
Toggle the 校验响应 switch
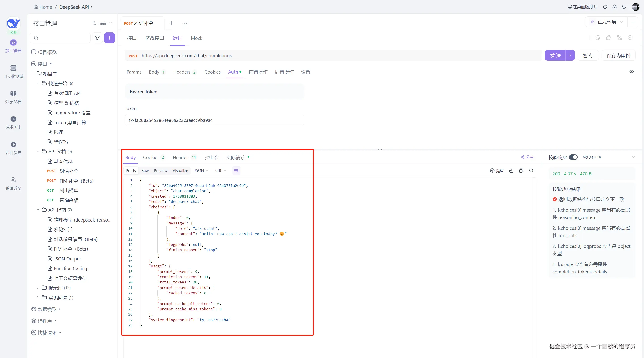click(573, 157)
